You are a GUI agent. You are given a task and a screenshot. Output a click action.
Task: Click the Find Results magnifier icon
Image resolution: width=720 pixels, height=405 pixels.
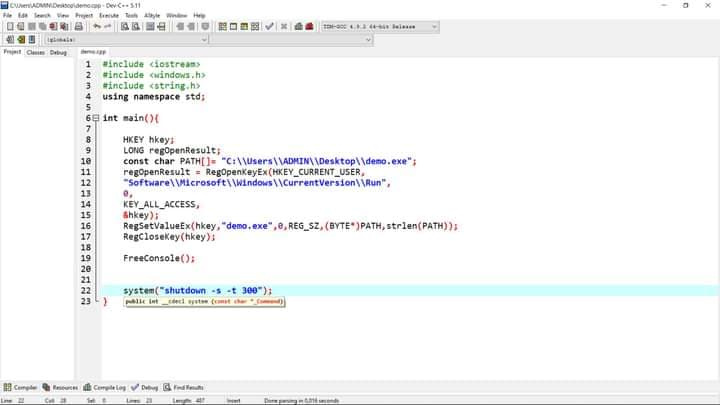point(168,387)
